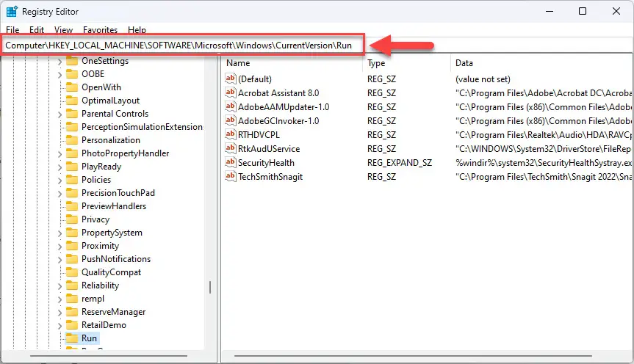Open the View menu

(63, 30)
